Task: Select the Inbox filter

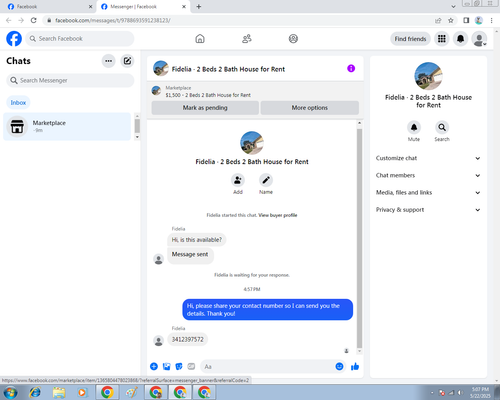Action: pos(18,103)
